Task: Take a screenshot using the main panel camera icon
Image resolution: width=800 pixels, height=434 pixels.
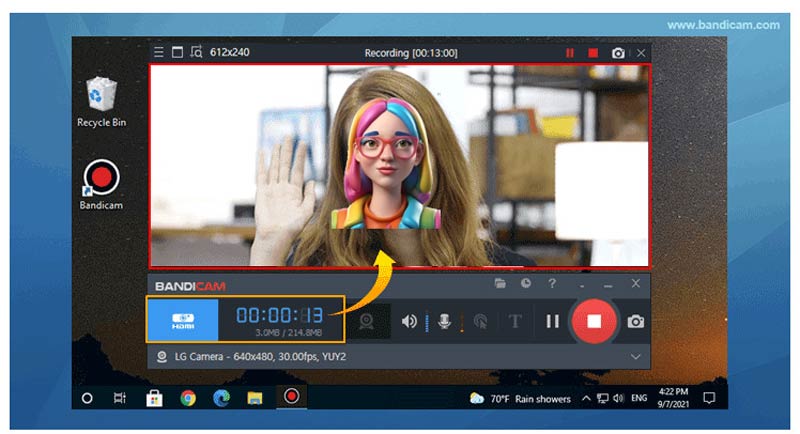Action: point(636,321)
